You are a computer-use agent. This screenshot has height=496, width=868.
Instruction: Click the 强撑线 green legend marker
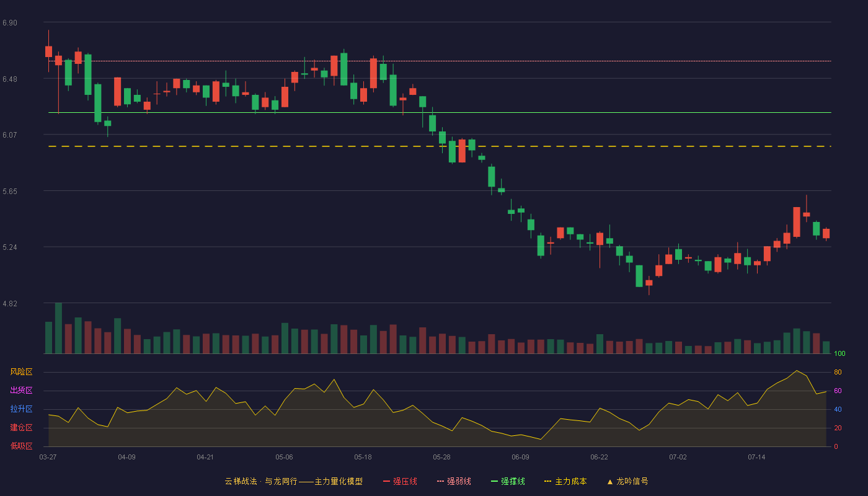click(x=494, y=481)
